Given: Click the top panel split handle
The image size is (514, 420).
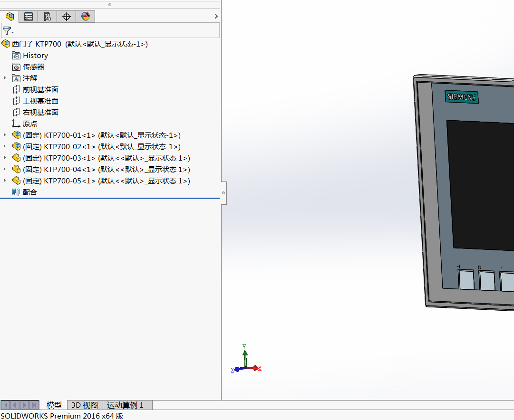Looking at the screenshot, I should tap(110, 5).
